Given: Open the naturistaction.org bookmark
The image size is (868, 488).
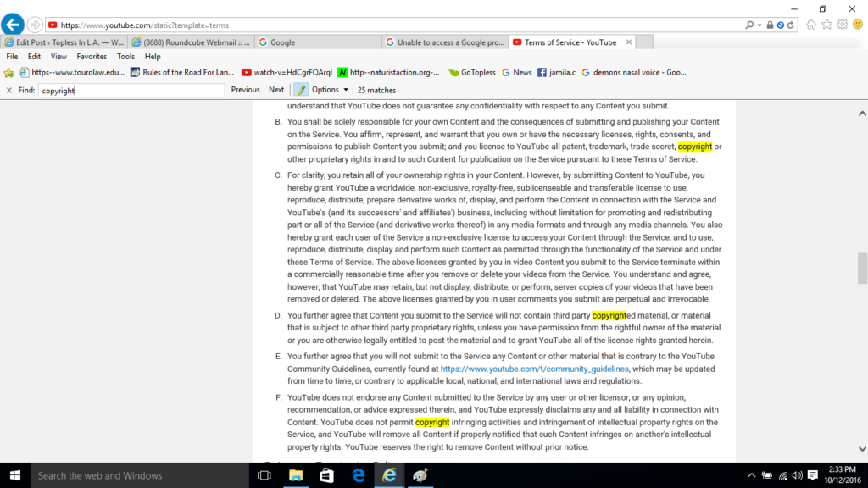Looking at the screenshot, I should (388, 73).
